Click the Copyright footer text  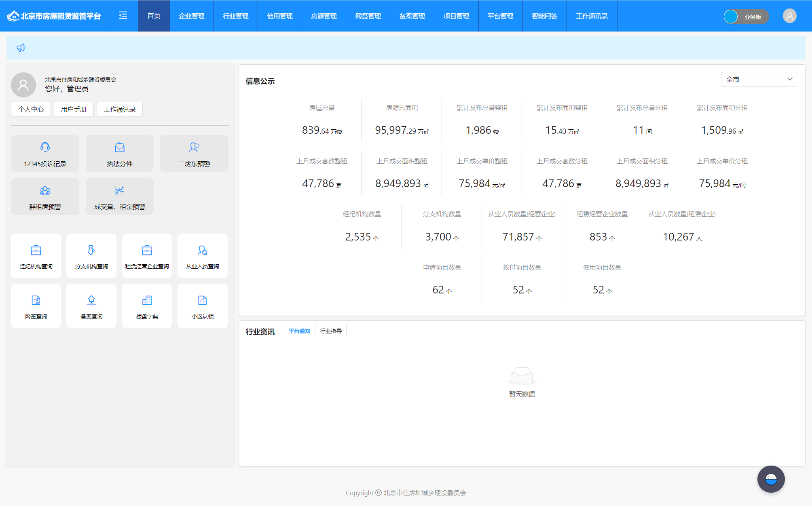[406, 493]
